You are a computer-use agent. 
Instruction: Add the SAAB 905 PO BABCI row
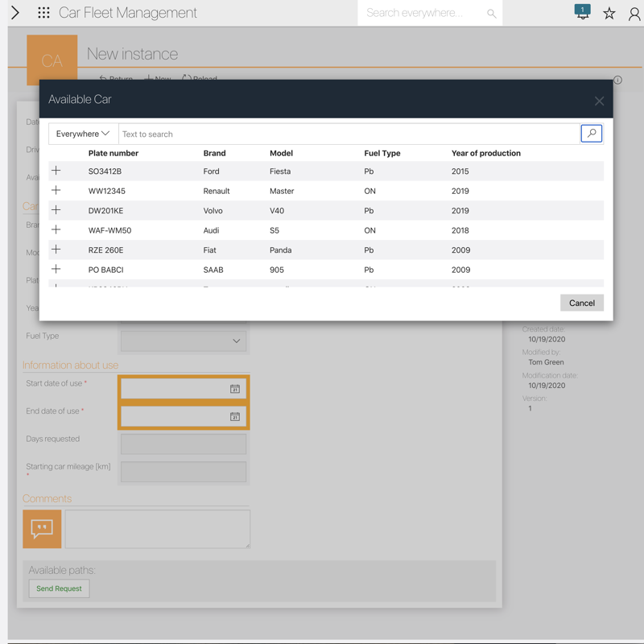pyautogui.click(x=56, y=270)
